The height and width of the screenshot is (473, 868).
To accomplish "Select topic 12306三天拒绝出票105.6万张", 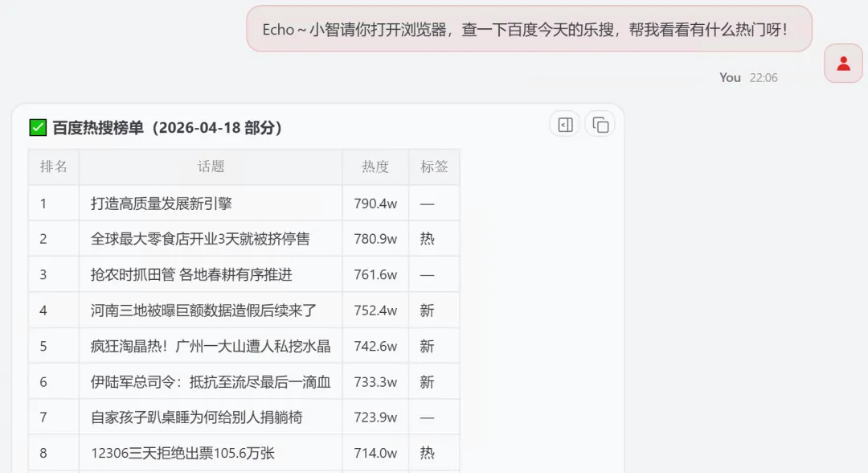I will pos(182,453).
